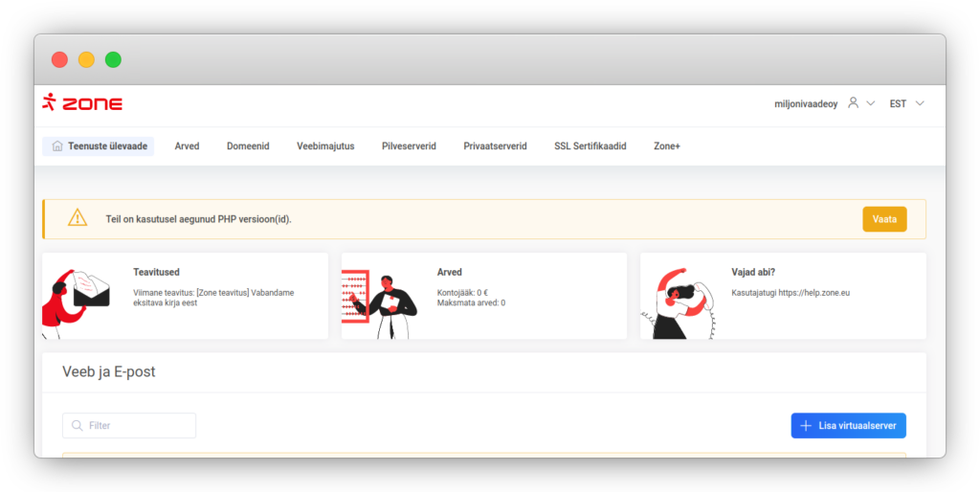Click the expired PHP version warning text
The width and height of the screenshot is (980, 492).
coord(198,219)
